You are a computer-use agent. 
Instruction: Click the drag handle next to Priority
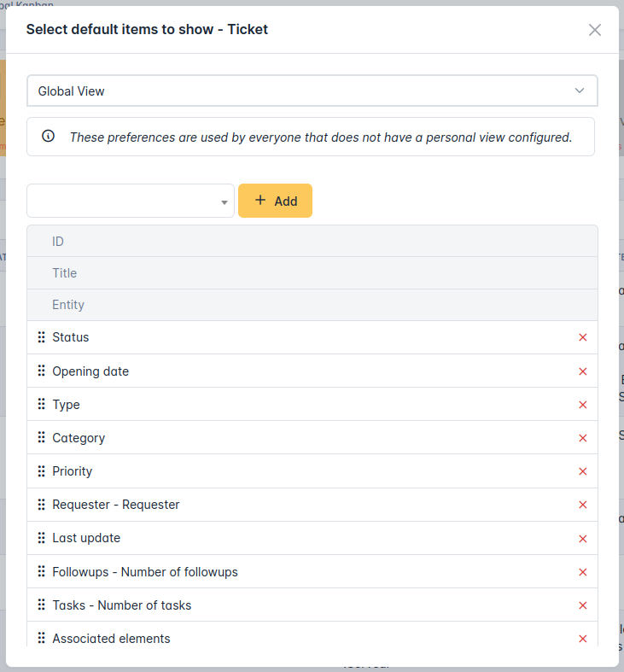click(41, 471)
